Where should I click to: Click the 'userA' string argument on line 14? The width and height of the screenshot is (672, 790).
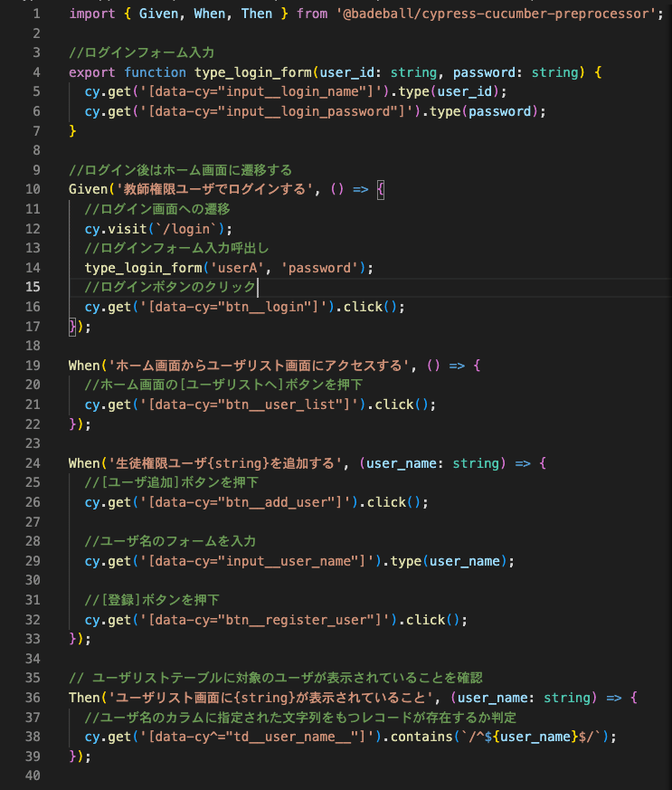[x=238, y=268]
